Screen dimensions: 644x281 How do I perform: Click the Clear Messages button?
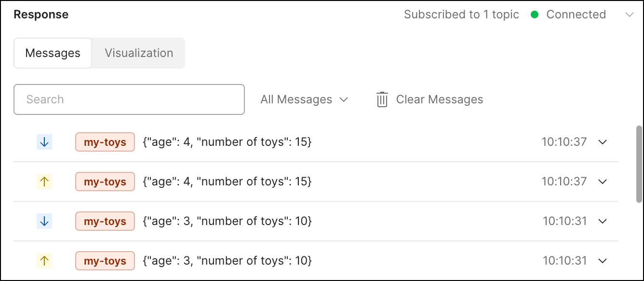pyautogui.click(x=429, y=99)
